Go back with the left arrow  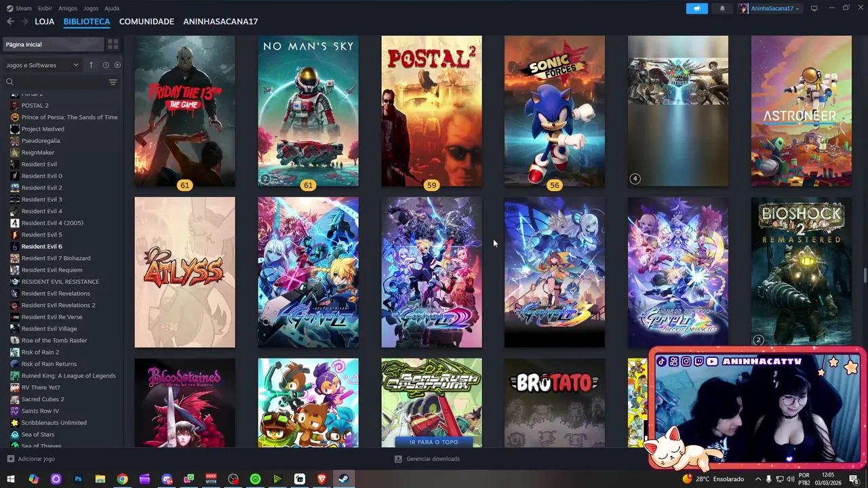point(10,22)
